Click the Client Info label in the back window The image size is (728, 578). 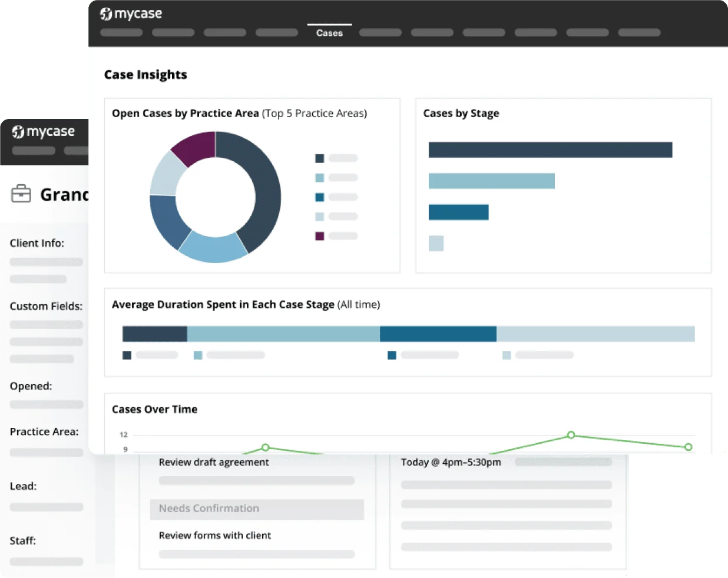[37, 243]
